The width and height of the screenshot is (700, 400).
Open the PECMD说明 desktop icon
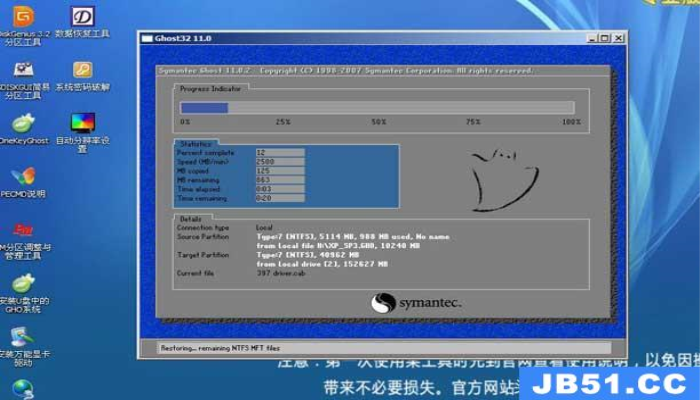coord(23,177)
